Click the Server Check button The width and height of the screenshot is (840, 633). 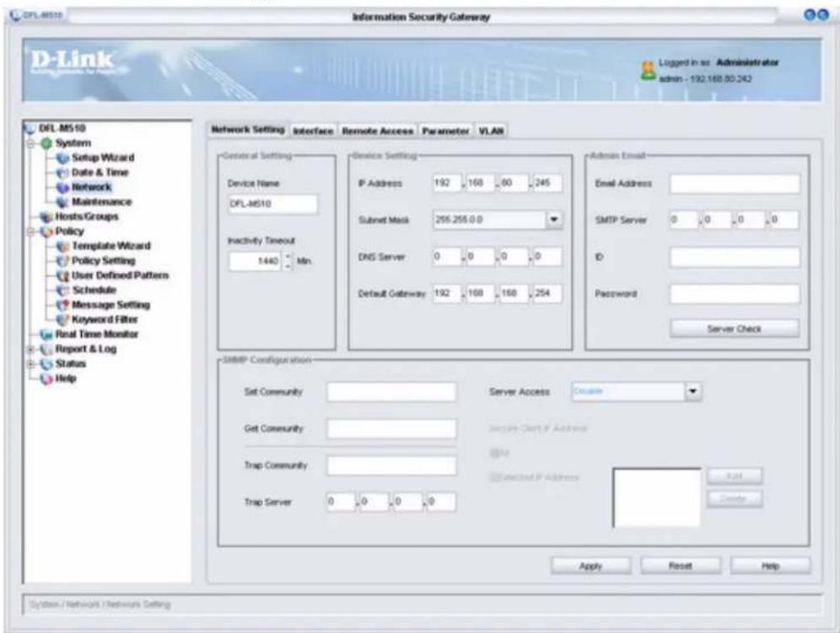pos(735,329)
